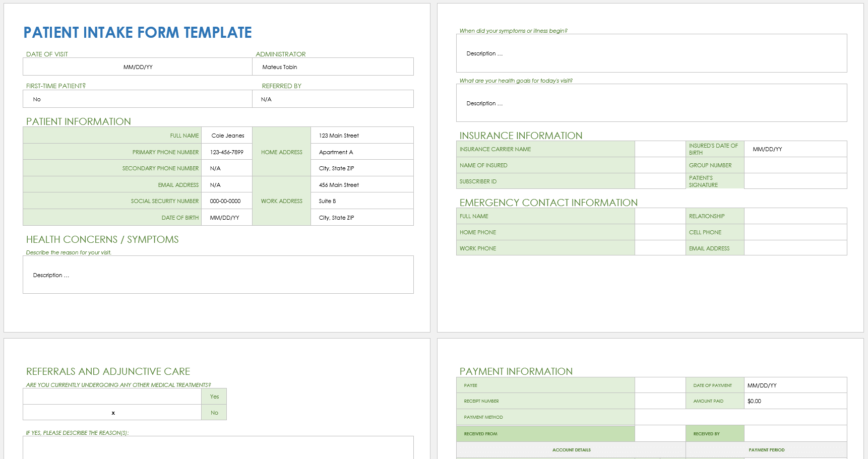The height and width of the screenshot is (459, 868).
Task: Edit the Social Security Number field
Action: (x=226, y=201)
